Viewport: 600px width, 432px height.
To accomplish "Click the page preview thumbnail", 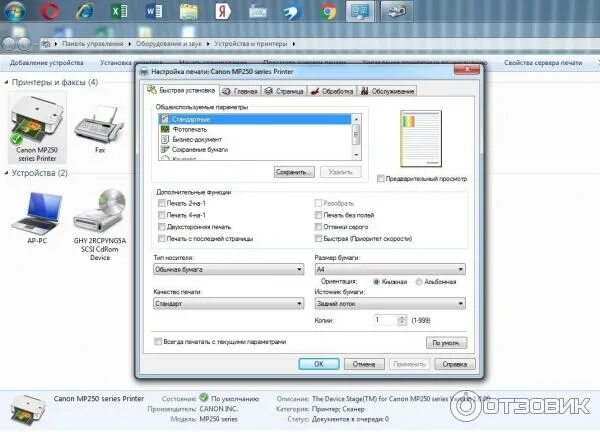I will coord(421,139).
